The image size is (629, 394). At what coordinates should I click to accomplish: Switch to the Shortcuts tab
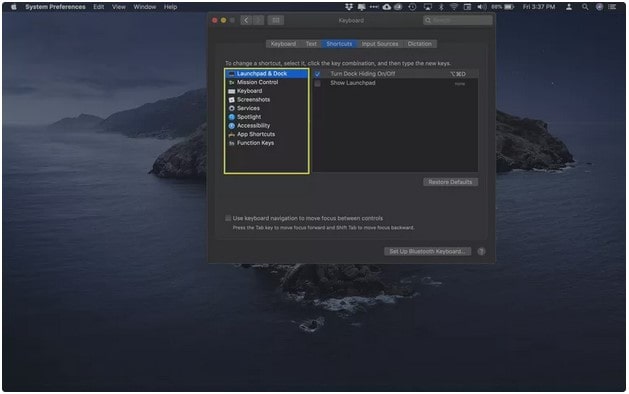tap(339, 44)
